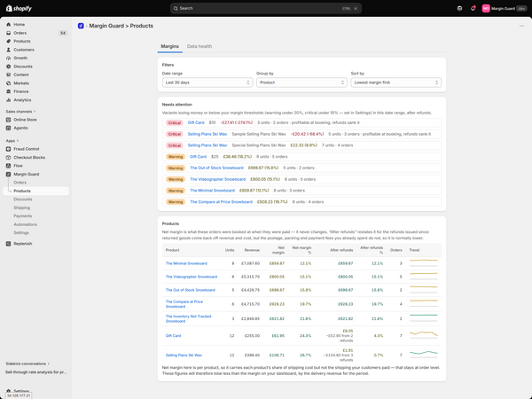Open The Out of Stock Snowboard warning link
Viewport: 532px width, 399px height.
pyautogui.click(x=216, y=168)
